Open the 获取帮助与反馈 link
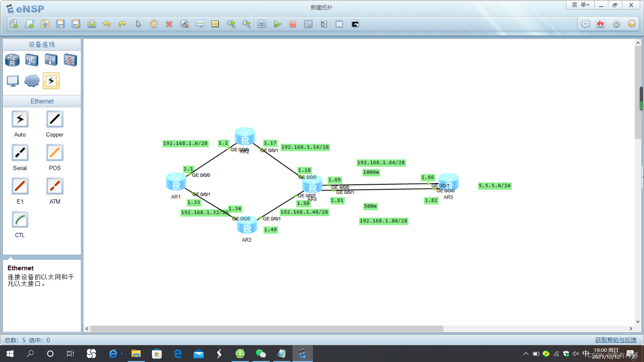Screen dimensions: 644x362 coord(616,340)
